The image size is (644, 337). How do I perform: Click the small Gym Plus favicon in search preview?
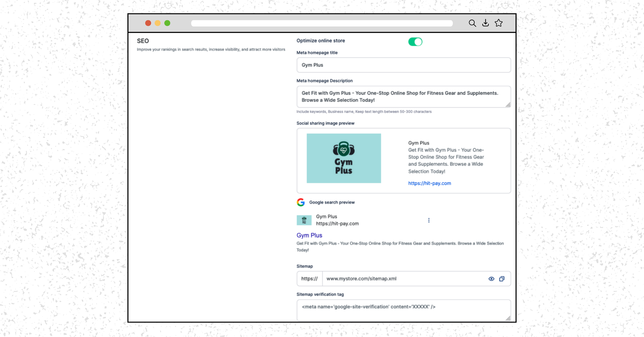coord(304,220)
